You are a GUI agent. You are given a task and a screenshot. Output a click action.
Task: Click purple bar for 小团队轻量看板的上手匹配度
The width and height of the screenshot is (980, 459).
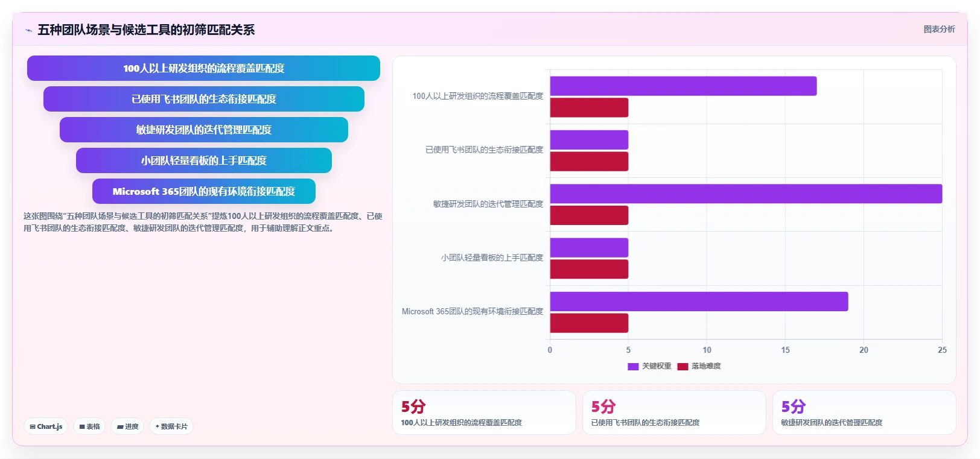point(589,247)
